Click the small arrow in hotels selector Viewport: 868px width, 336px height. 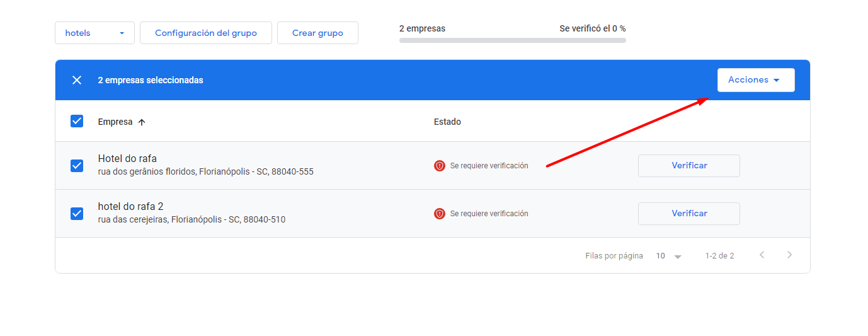click(x=122, y=33)
